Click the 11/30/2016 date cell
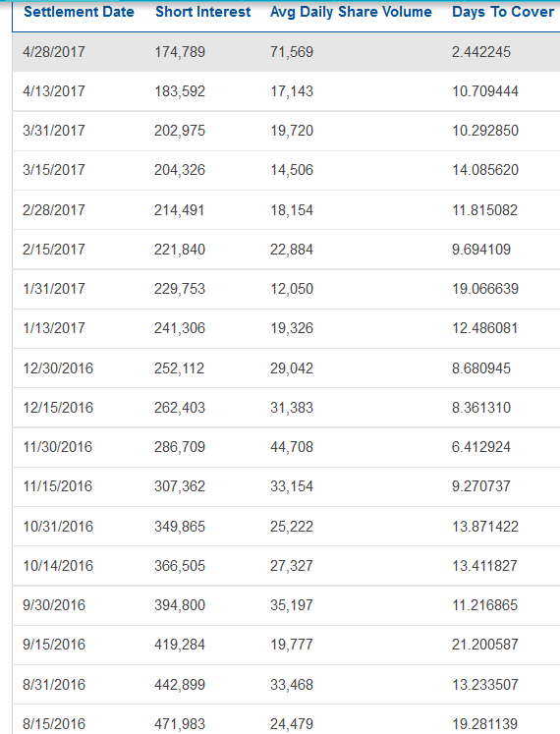This screenshot has height=734, width=560. [x=58, y=446]
